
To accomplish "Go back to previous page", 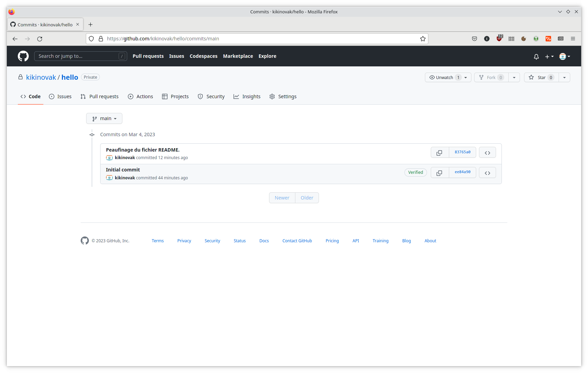I will [15, 39].
